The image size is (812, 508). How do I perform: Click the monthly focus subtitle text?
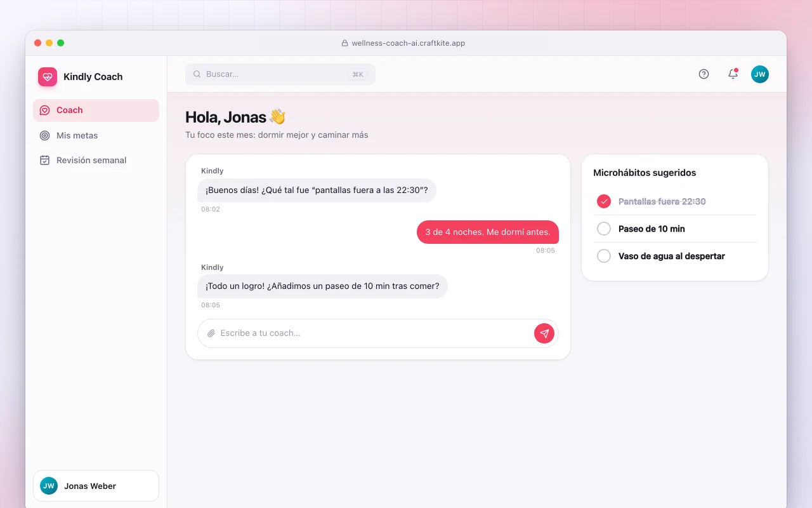point(277,135)
